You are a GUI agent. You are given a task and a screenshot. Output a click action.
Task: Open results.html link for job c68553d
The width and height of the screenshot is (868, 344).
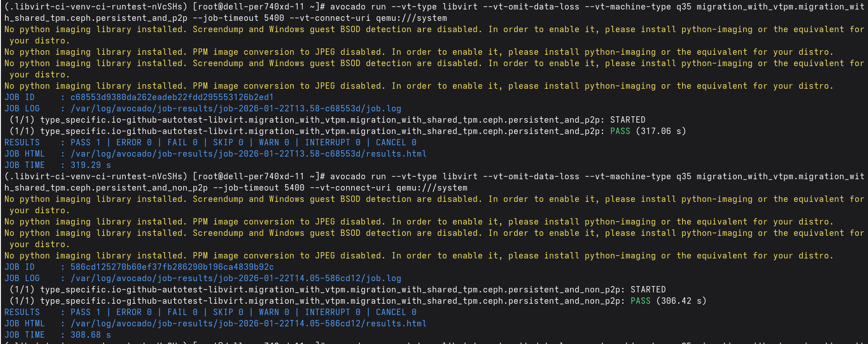click(x=248, y=154)
